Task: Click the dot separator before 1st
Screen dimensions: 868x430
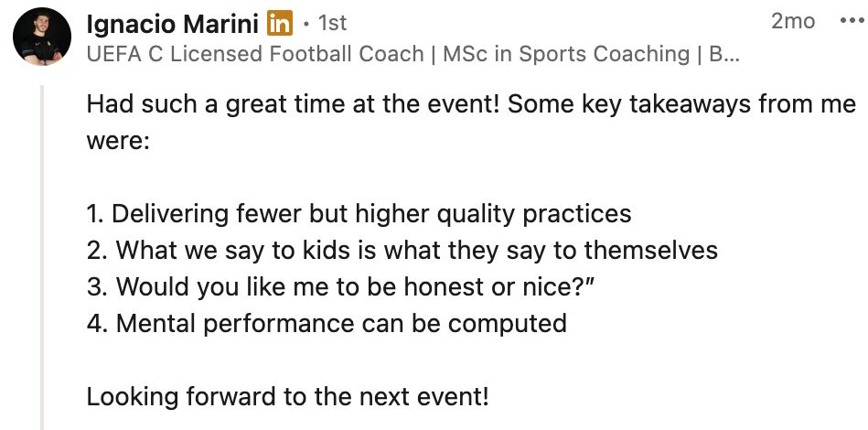Action: pyautogui.click(x=305, y=23)
